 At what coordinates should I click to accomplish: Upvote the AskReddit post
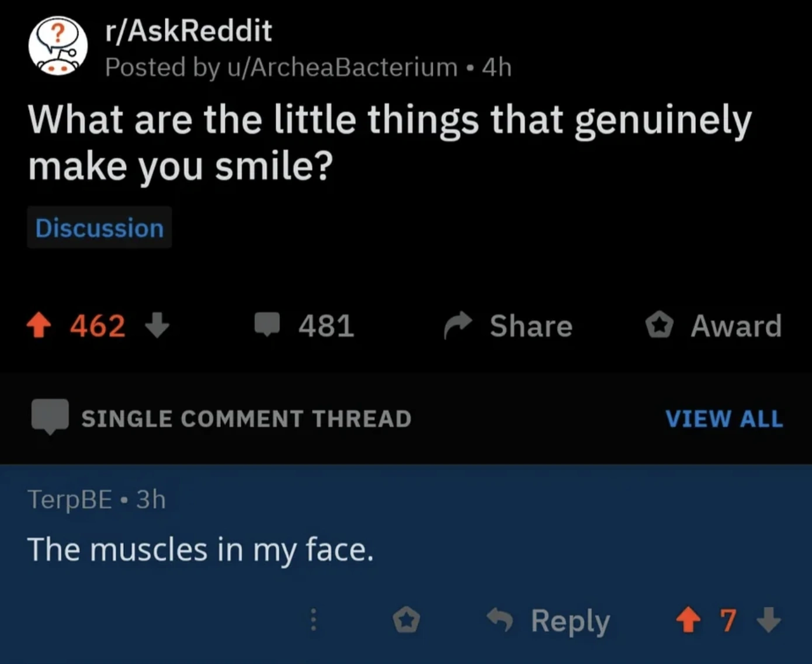click(39, 326)
